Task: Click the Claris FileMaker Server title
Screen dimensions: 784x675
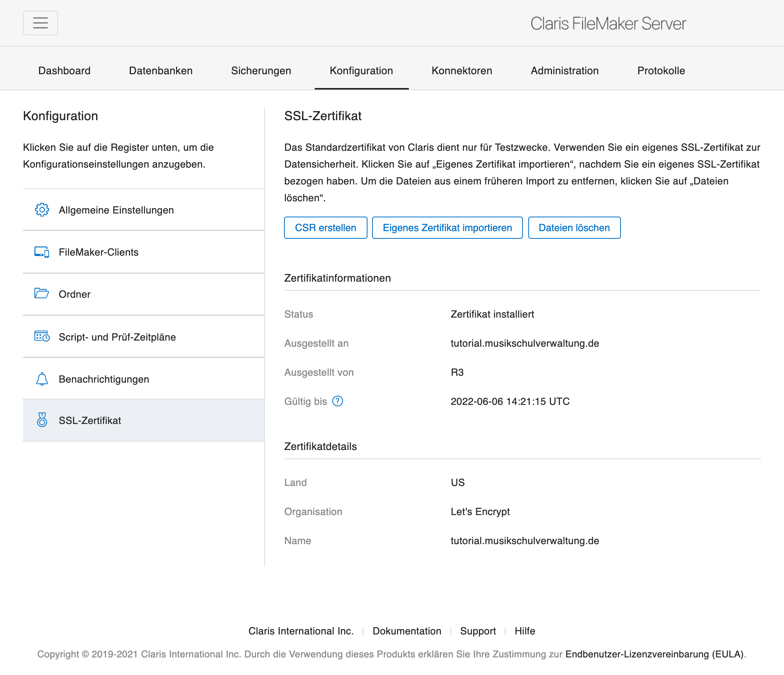Action: pyautogui.click(x=608, y=23)
